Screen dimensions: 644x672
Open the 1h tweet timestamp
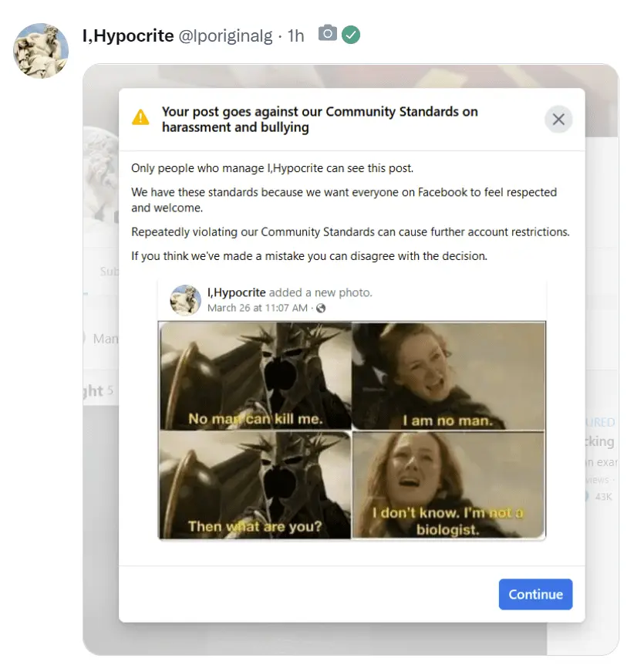tap(295, 36)
